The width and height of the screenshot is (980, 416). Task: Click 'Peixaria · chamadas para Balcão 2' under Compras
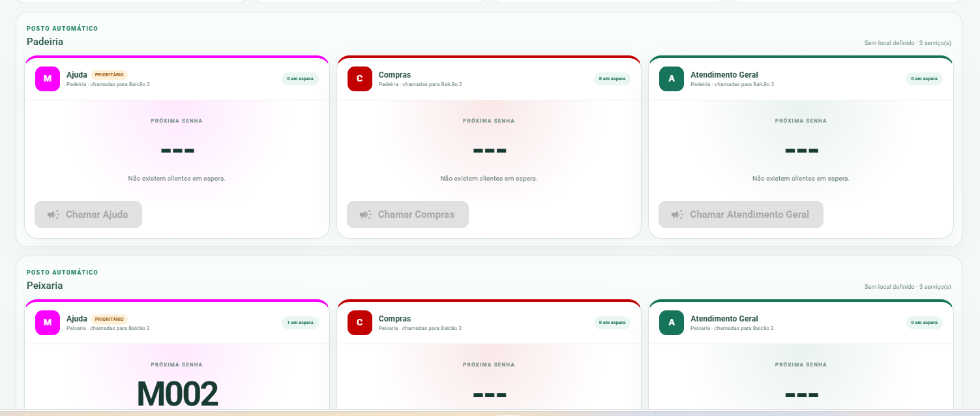click(x=421, y=328)
